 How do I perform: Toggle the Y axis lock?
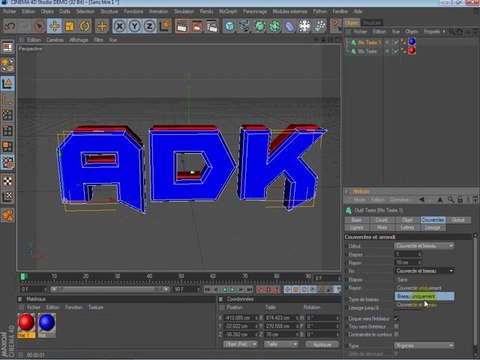tap(134, 26)
